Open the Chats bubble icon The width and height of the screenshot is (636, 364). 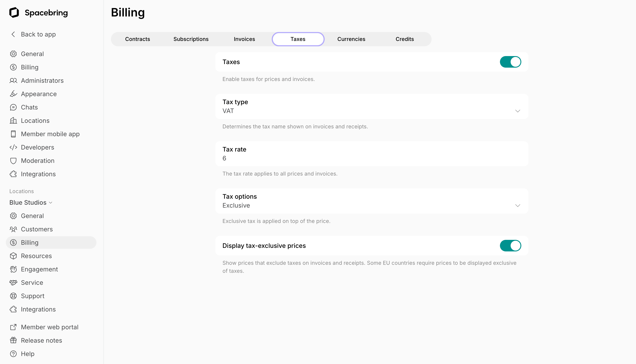pos(13,107)
